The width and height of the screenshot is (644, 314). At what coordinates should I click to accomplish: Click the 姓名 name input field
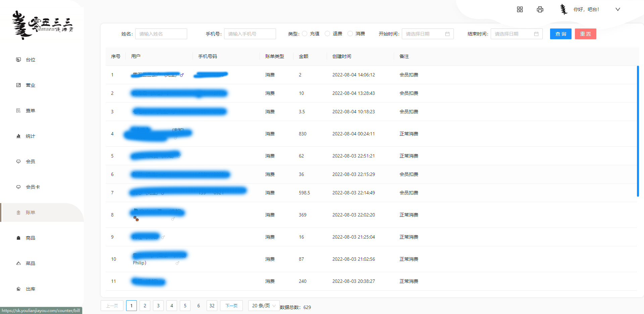click(161, 34)
